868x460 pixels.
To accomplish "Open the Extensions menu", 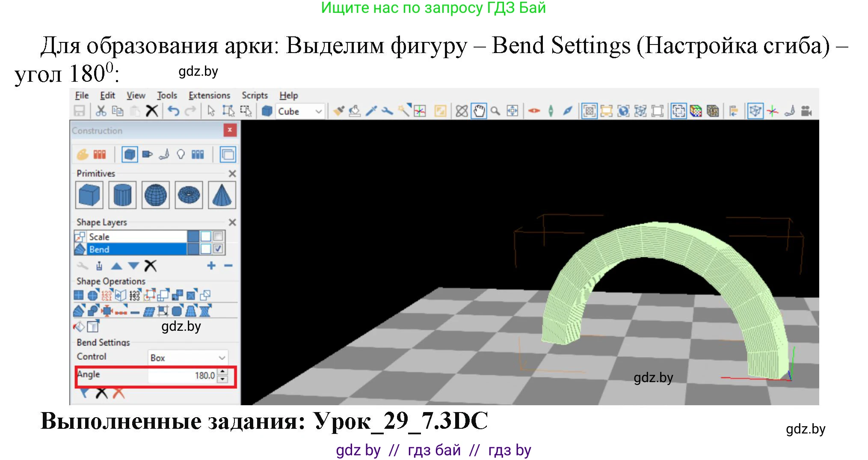I will click(x=209, y=95).
